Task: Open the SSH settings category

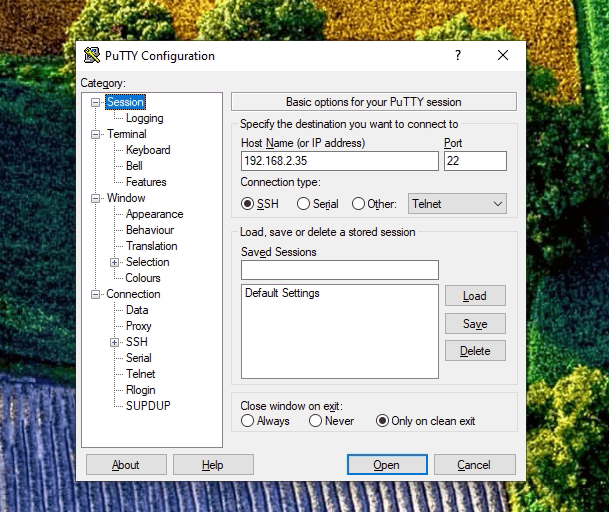Action: pyautogui.click(x=137, y=342)
